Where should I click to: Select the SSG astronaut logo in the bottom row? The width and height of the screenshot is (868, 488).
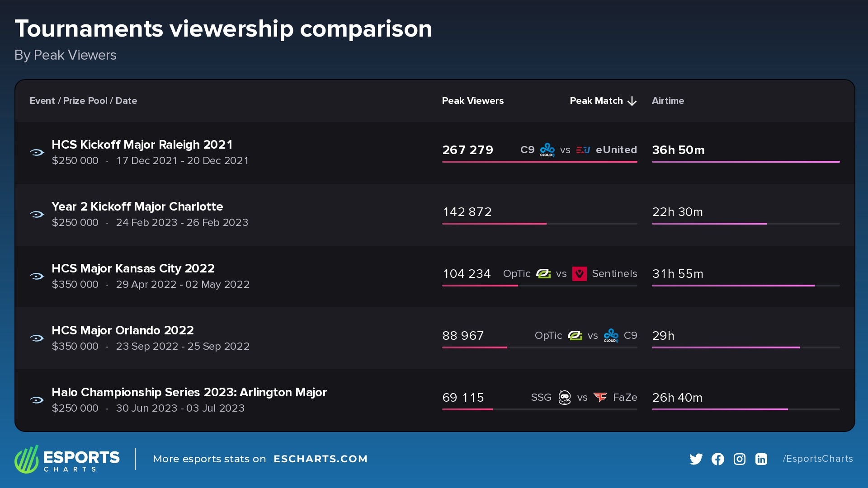[564, 398]
